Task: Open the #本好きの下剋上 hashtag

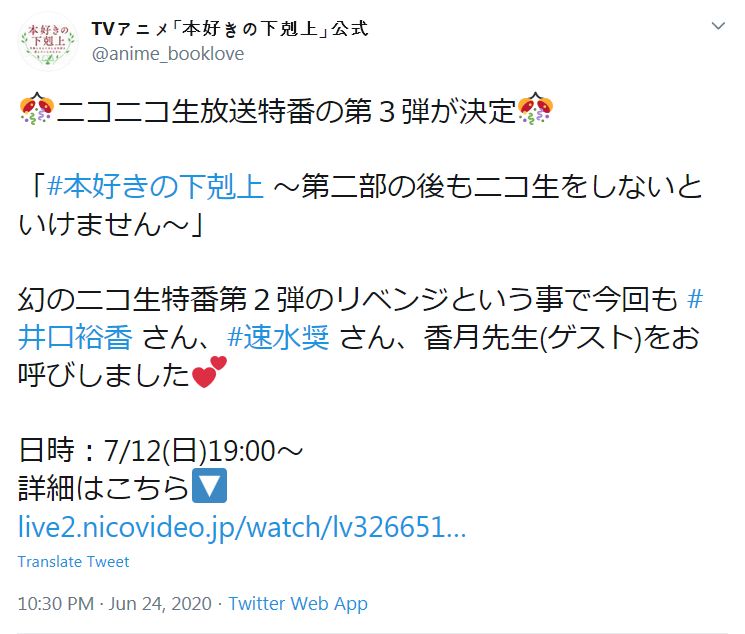Action: (155, 186)
